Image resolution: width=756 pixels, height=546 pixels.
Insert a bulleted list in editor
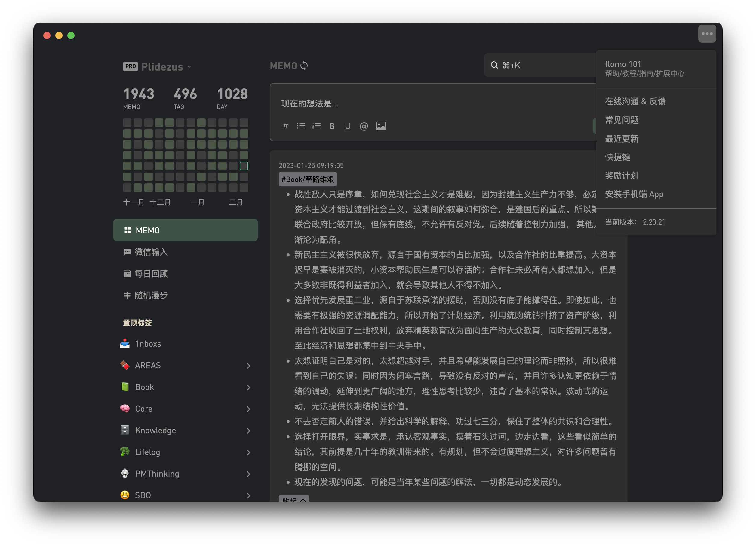click(x=301, y=126)
